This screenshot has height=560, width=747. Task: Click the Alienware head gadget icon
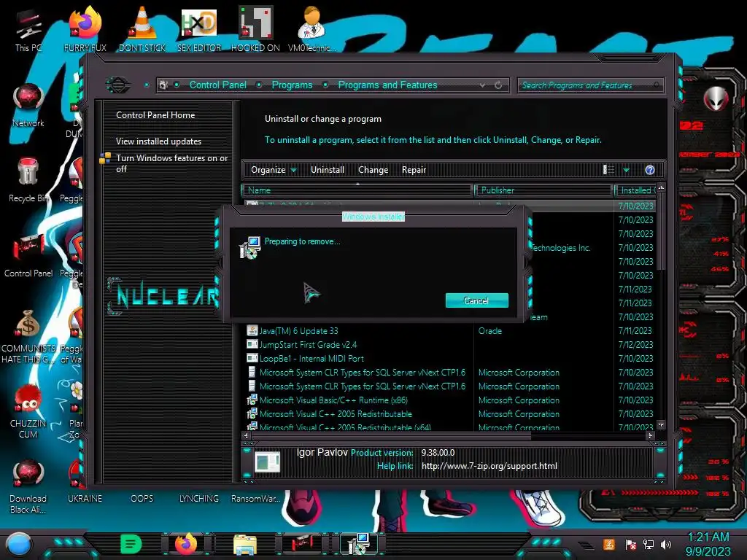[x=716, y=99]
